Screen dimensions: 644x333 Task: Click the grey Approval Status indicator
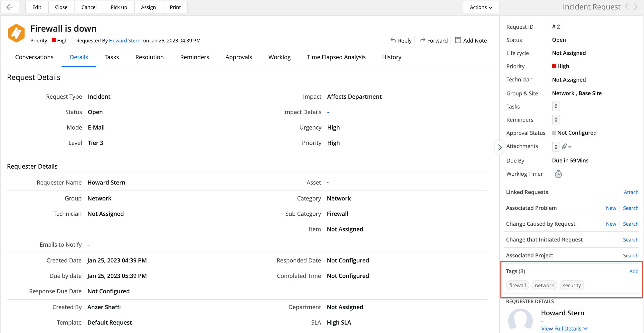554,133
